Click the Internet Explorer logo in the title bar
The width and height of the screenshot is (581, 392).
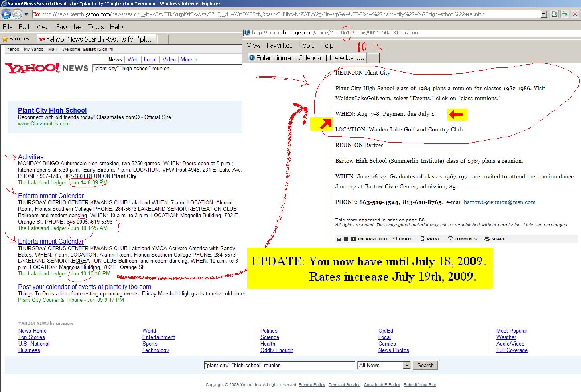[x=4, y=3]
